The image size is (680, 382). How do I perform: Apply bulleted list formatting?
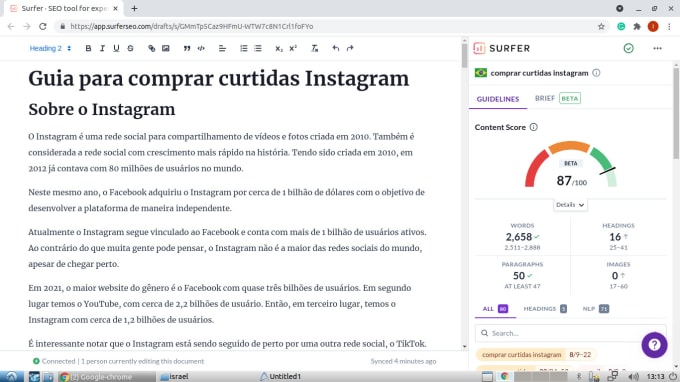click(258, 48)
